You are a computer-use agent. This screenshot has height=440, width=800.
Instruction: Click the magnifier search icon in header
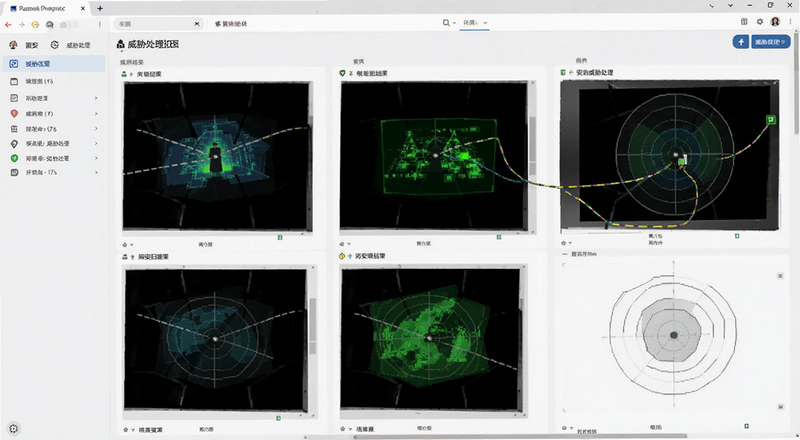[x=446, y=22]
